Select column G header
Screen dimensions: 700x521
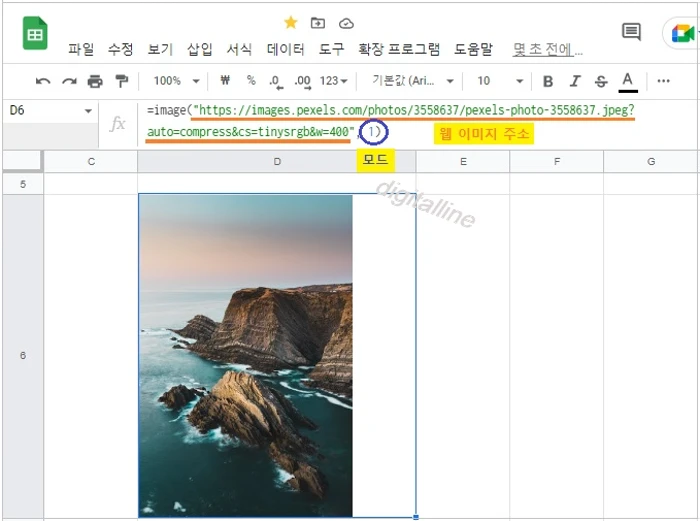point(651,162)
